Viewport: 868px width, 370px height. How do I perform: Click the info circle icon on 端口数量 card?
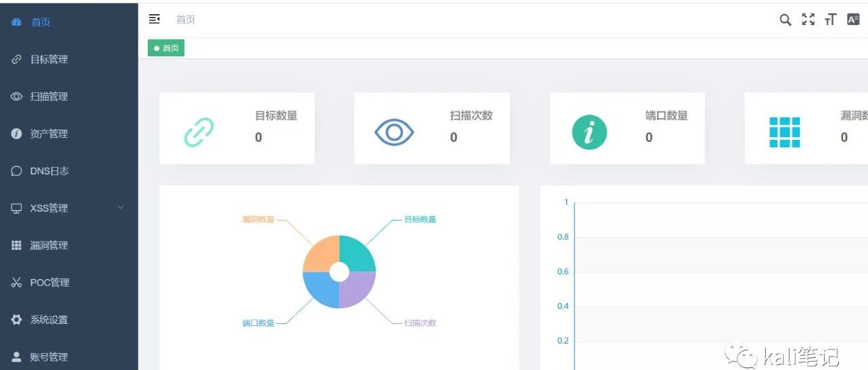pyautogui.click(x=589, y=132)
